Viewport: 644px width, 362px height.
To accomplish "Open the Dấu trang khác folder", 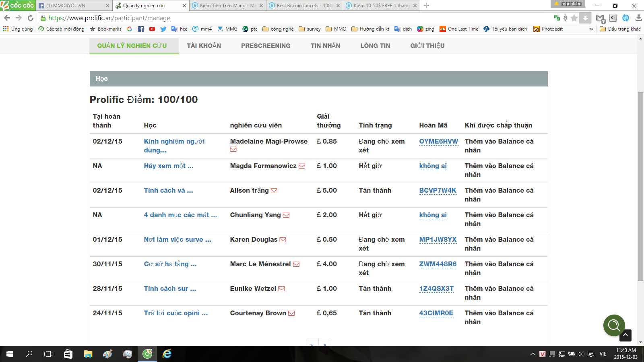I will click(x=620, y=29).
